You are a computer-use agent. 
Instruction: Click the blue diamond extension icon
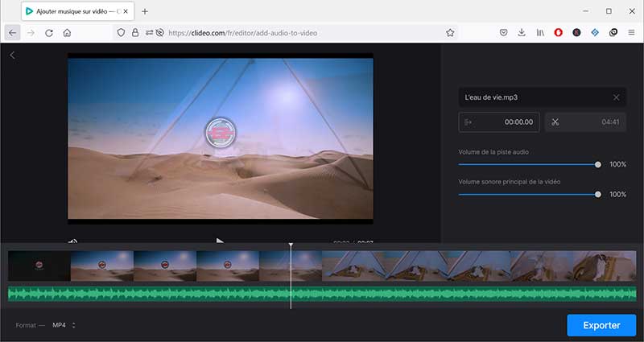[x=595, y=32]
